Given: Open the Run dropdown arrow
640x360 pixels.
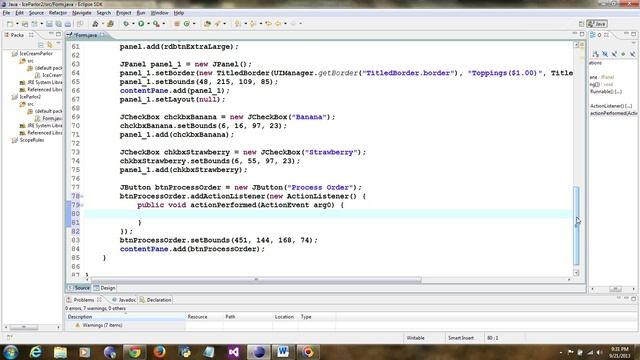Looking at the screenshot, I should point(148,24).
